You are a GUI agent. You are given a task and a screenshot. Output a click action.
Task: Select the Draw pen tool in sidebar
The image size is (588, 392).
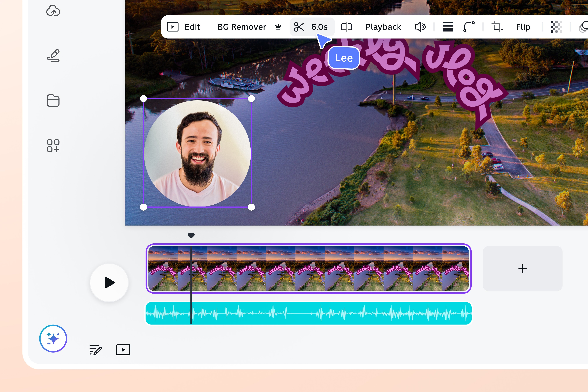[x=53, y=56]
